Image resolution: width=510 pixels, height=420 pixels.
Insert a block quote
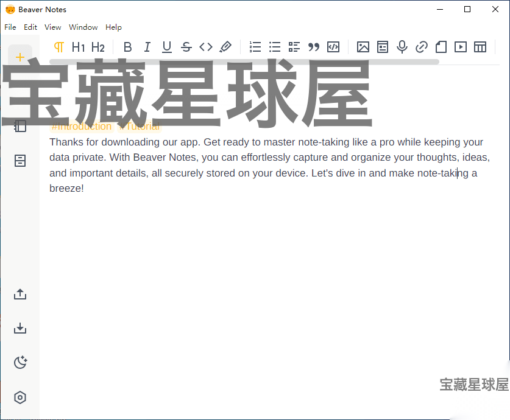click(x=314, y=47)
